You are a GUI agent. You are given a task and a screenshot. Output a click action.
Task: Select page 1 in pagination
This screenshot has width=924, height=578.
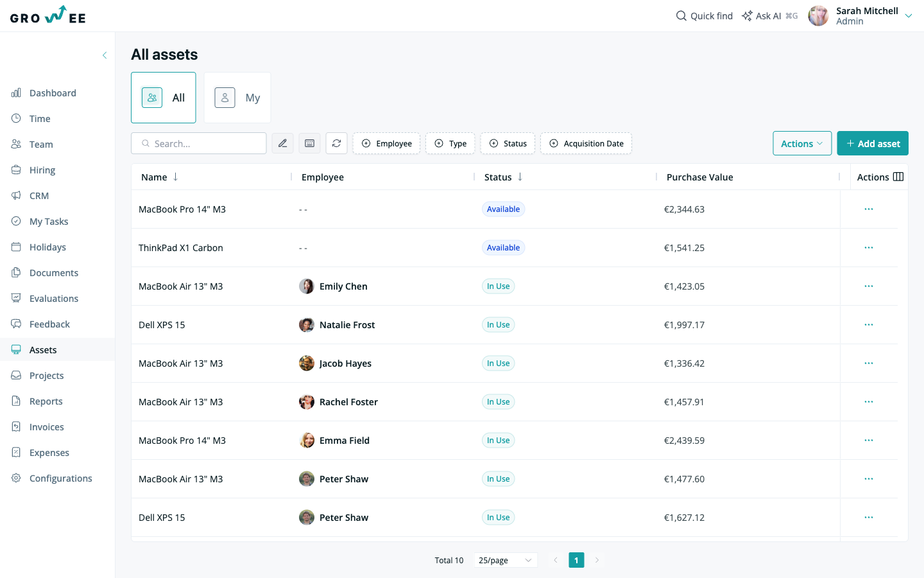(x=576, y=560)
